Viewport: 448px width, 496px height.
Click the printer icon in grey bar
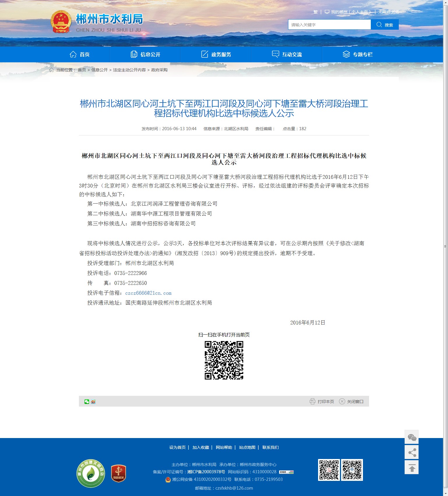[x=312, y=401]
